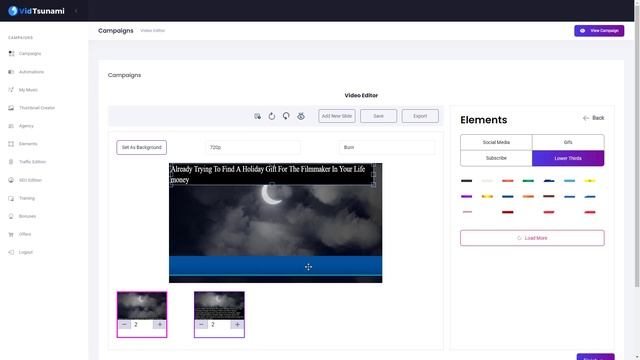This screenshot has height=360, width=640.
Task: Click the first toolbar icon beside the rotate arrow
Action: 257,116
